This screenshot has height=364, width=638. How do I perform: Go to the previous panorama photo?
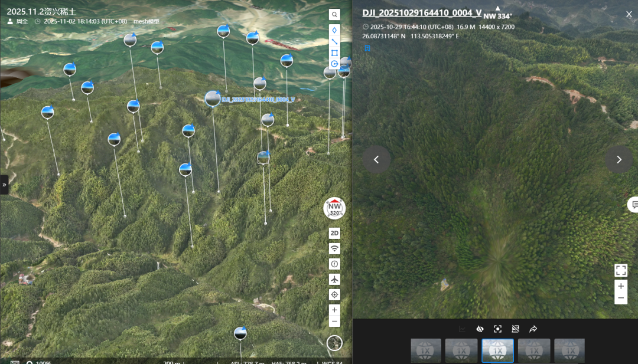click(x=376, y=160)
